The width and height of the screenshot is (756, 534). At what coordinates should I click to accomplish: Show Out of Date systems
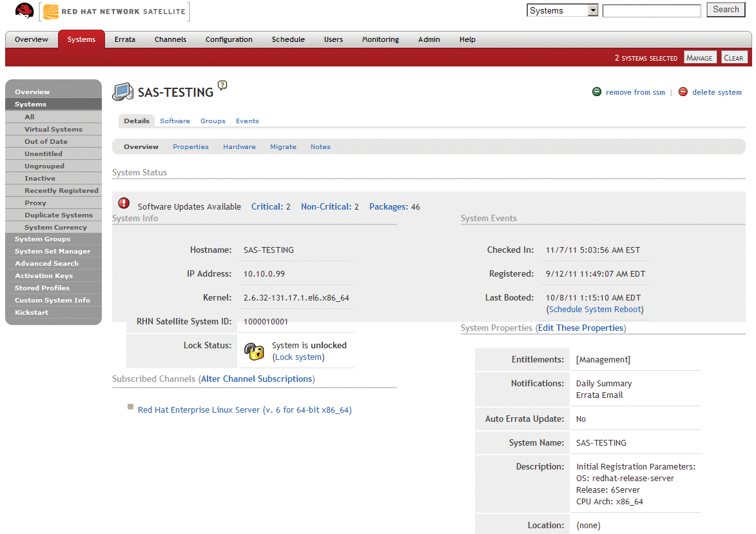click(x=53, y=141)
